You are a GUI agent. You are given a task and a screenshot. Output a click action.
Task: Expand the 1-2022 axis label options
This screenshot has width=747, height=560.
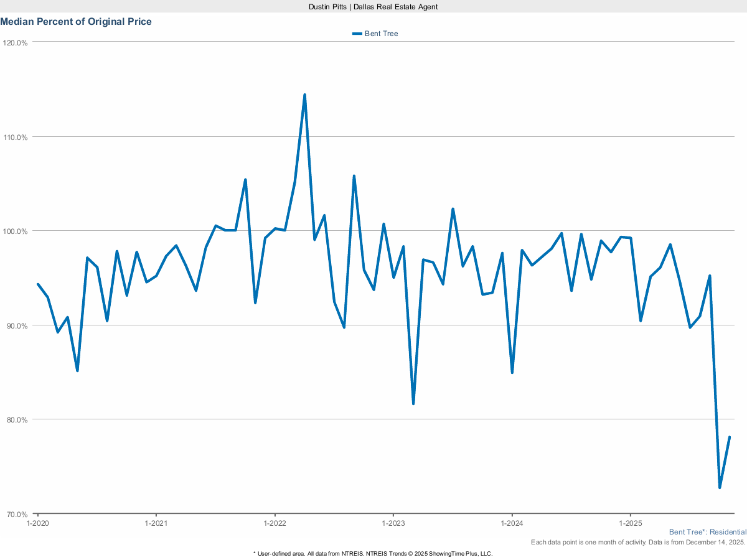click(x=276, y=523)
